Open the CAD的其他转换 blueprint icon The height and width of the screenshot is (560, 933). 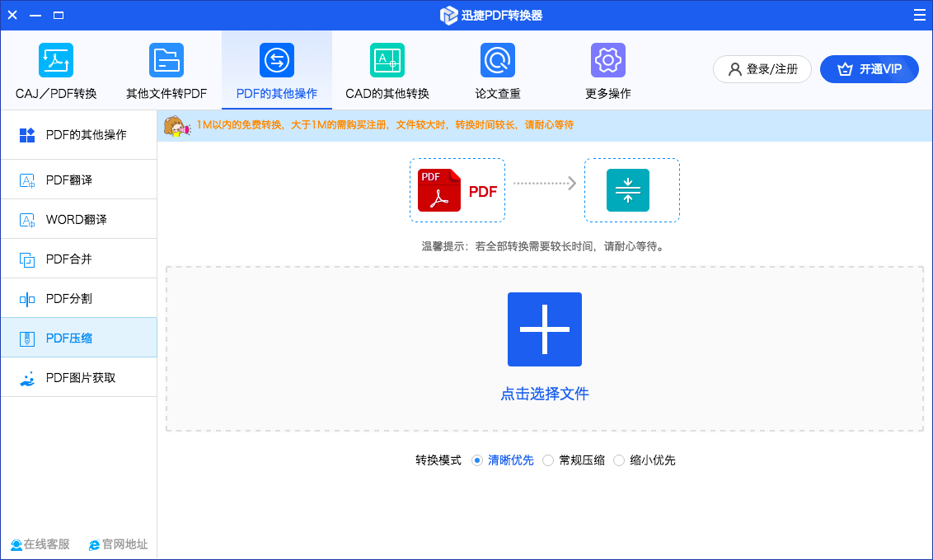pyautogui.click(x=387, y=60)
